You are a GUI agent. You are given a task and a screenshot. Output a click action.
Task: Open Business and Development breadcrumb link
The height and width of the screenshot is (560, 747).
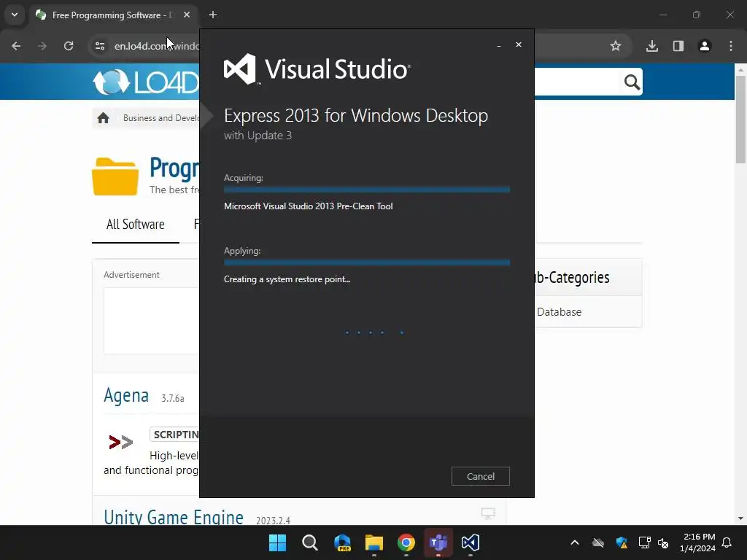pyautogui.click(x=161, y=117)
